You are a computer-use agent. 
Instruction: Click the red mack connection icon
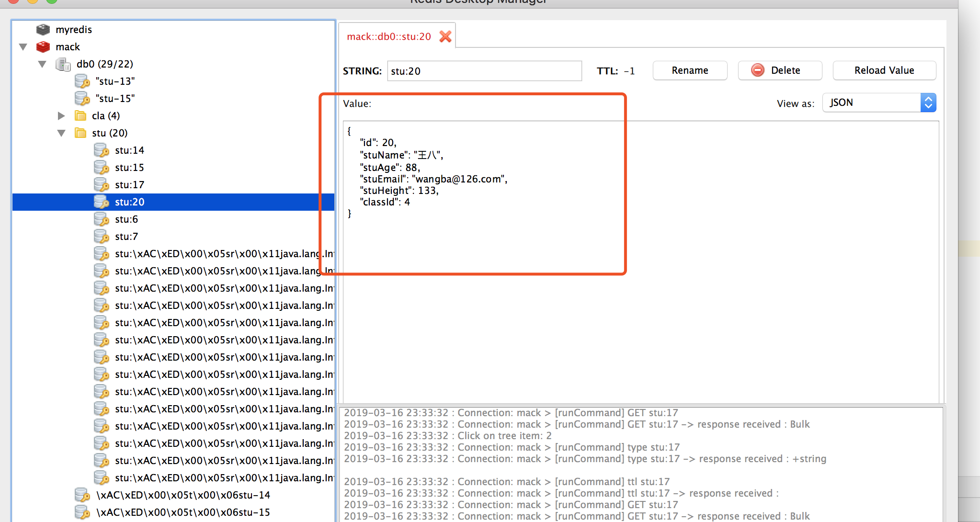point(43,47)
